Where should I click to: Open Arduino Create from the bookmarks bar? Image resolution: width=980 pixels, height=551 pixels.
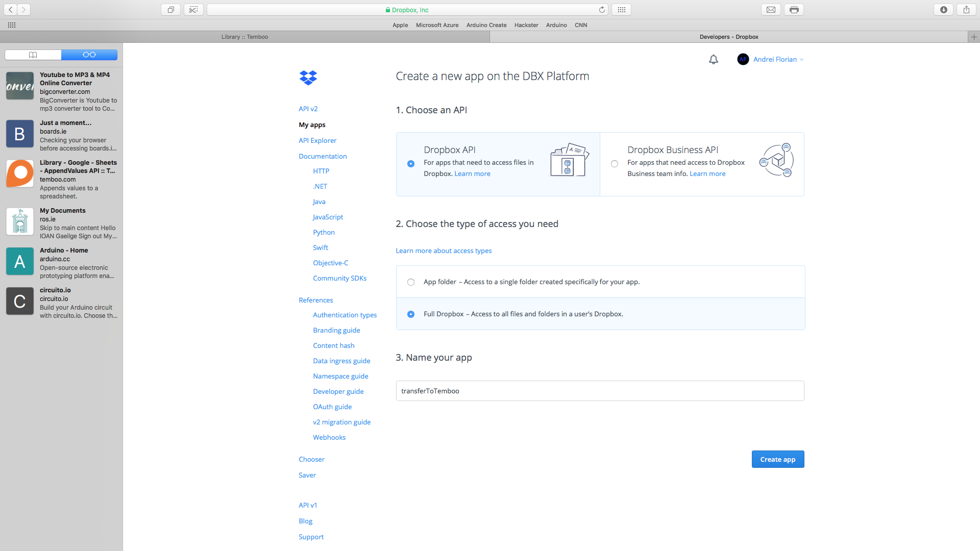point(486,25)
